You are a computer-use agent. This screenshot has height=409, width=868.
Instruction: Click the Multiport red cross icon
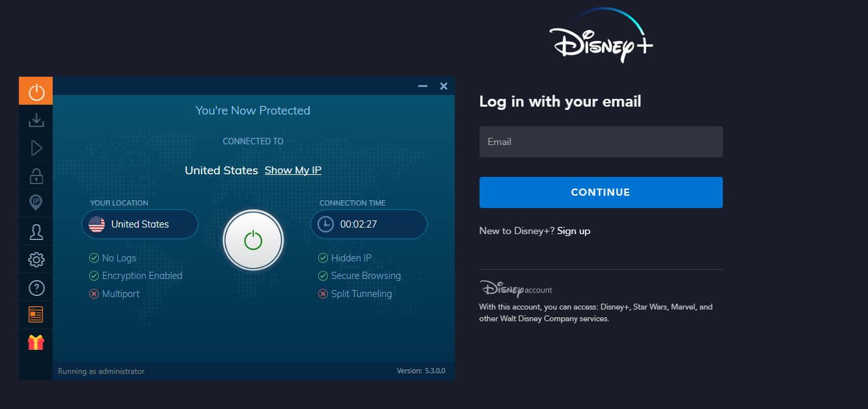[x=94, y=294]
